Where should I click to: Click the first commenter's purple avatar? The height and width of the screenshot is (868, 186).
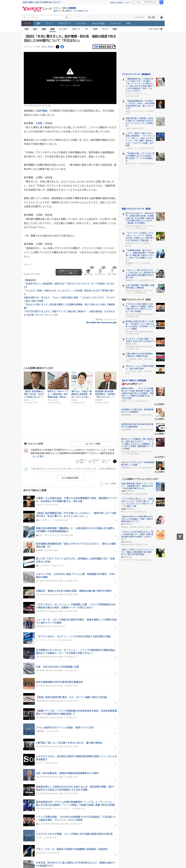click(26, 450)
